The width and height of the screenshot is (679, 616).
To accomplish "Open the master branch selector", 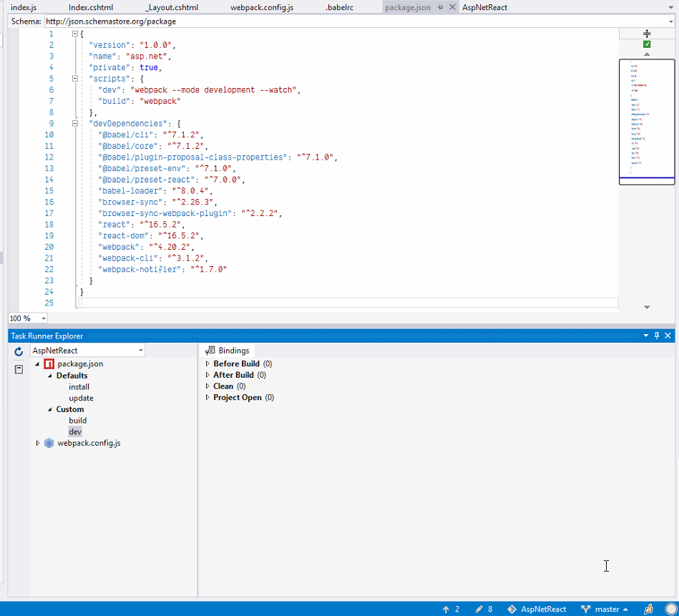I will point(606,609).
